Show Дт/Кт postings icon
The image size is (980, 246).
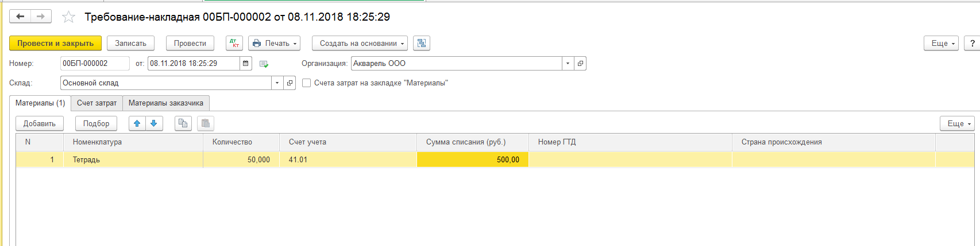tap(234, 43)
